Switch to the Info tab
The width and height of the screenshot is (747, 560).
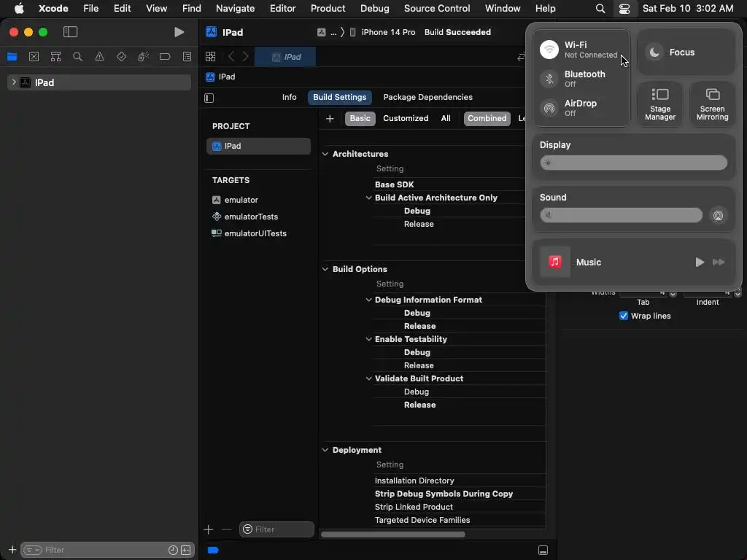pos(289,97)
